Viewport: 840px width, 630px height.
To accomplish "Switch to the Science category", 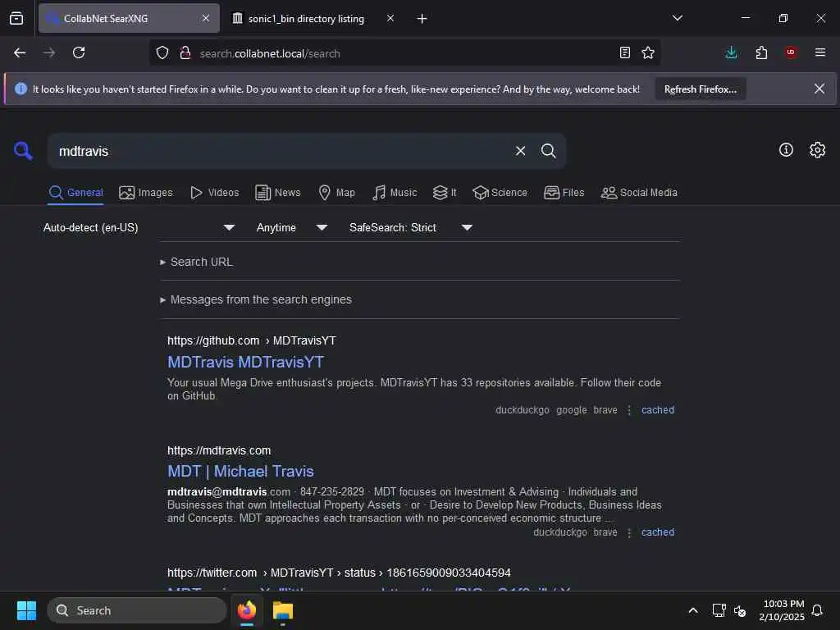I will (x=500, y=193).
